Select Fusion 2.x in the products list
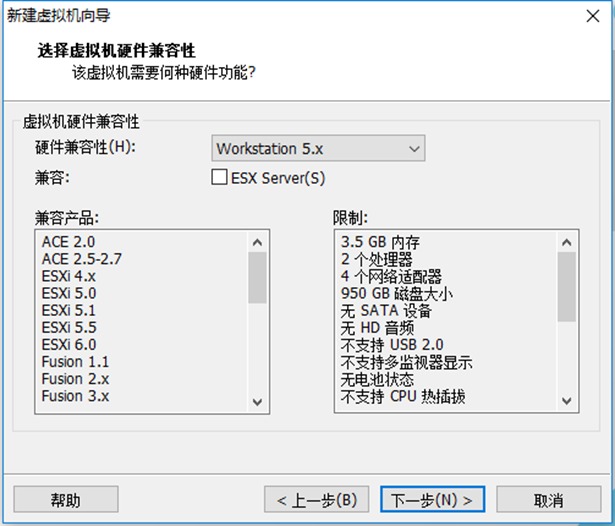Viewport: 615px width, 526px height. click(x=75, y=379)
